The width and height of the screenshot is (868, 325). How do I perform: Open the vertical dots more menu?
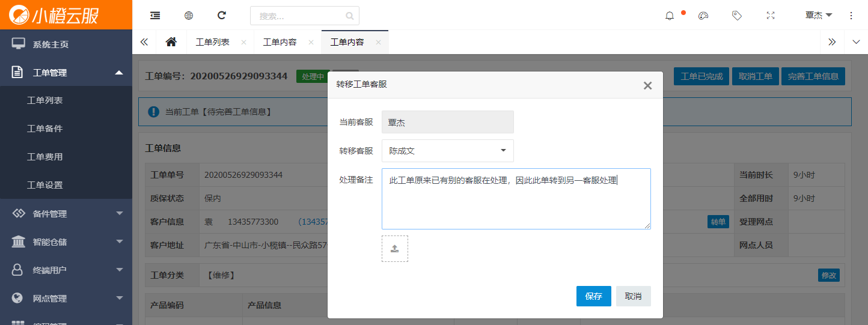(x=851, y=16)
